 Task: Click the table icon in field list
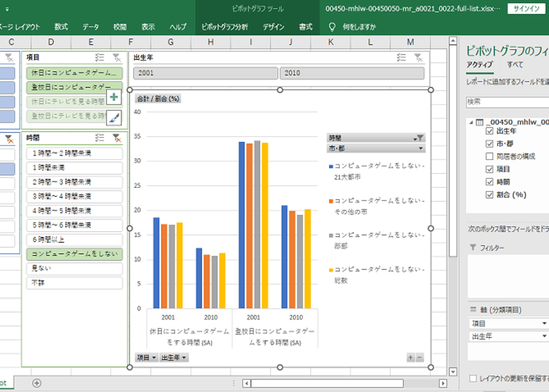[x=479, y=122]
